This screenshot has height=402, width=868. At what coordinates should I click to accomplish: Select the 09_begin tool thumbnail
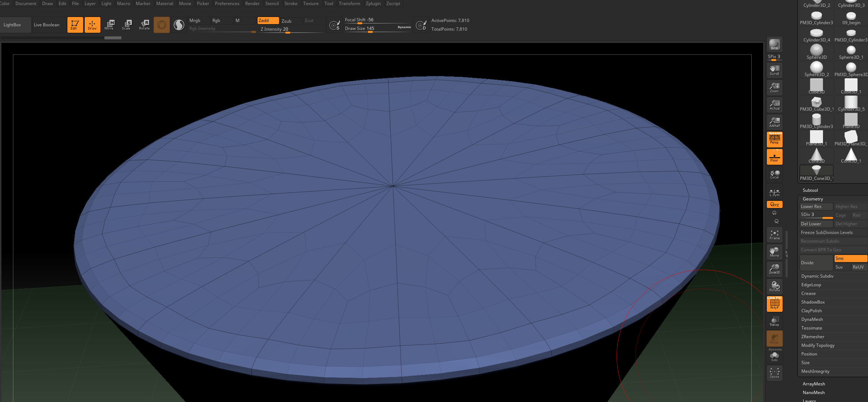point(851,18)
